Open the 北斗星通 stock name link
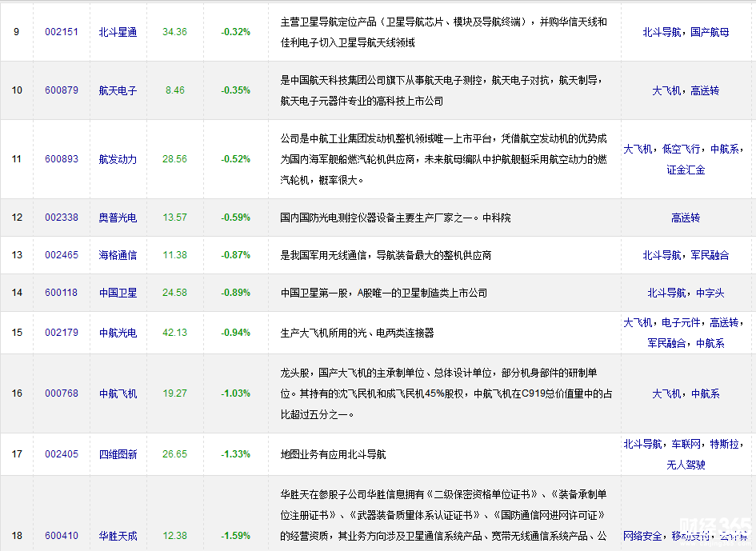The width and height of the screenshot is (756, 551). pyautogui.click(x=118, y=32)
